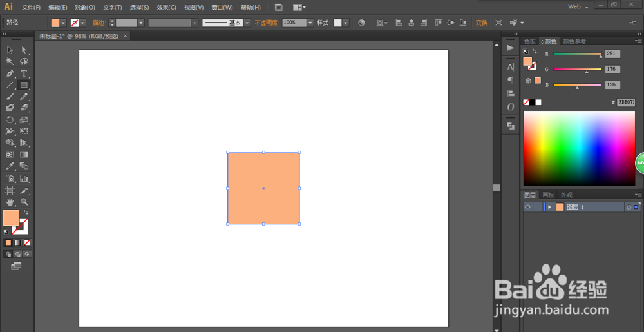644x332 pixels.
Task: Open the fill color dropdown in control bar
Action: pos(63,23)
